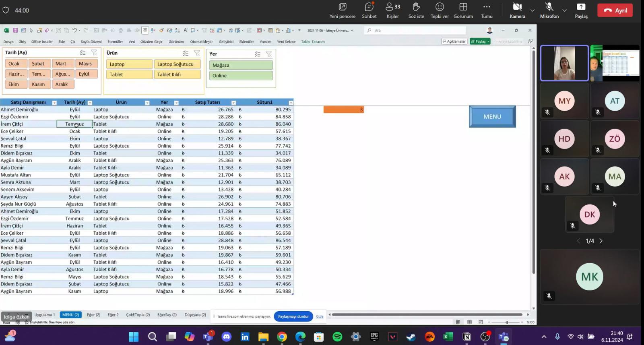Viewport: 644px width, 345px height.
Task: Toggle the Mağaza slicer filter
Action: coord(241,65)
